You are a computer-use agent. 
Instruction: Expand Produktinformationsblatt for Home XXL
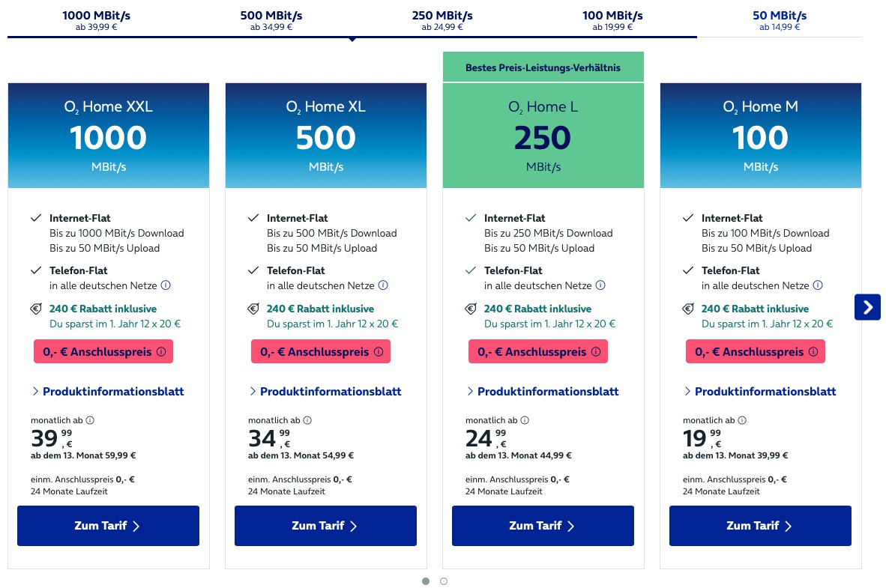coord(108,392)
